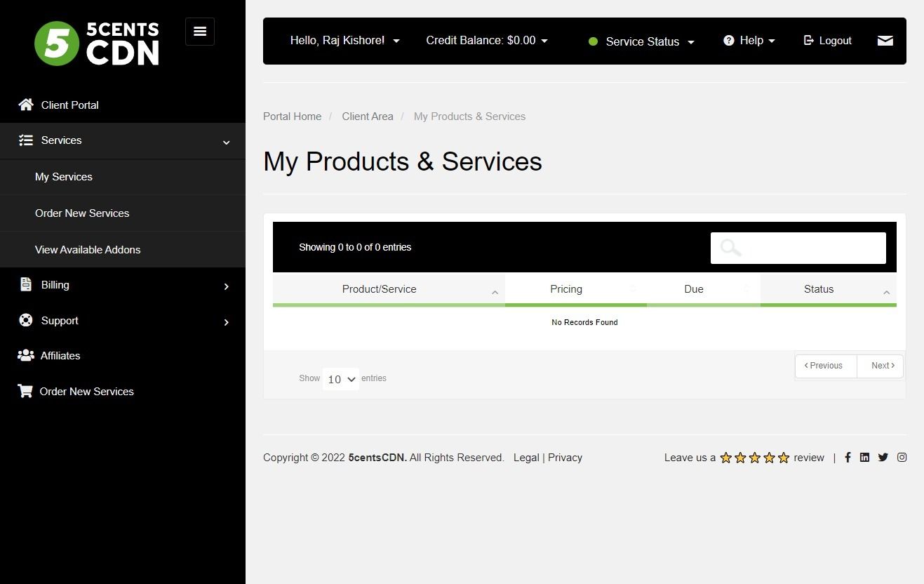Open the Privacy footer link
This screenshot has width=924, height=584.
(x=565, y=458)
